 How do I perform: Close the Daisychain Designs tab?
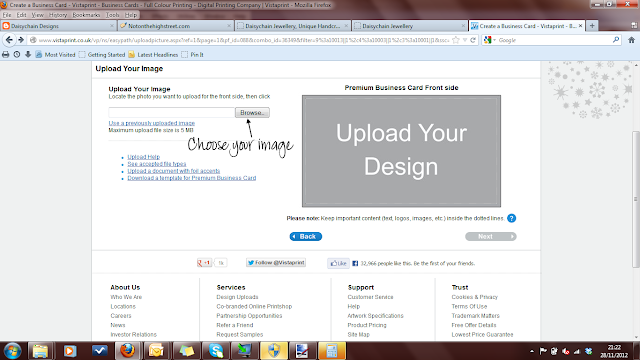point(112,26)
